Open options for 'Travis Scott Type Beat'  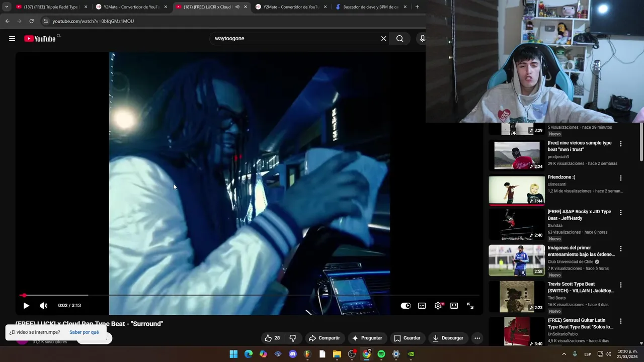pos(621,285)
